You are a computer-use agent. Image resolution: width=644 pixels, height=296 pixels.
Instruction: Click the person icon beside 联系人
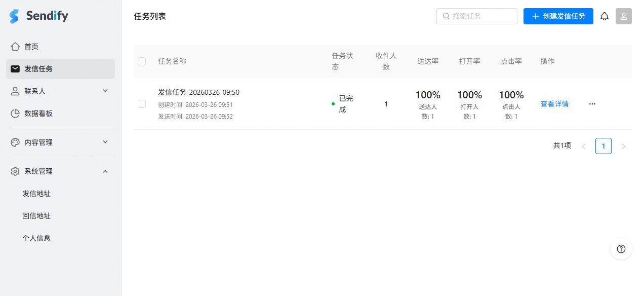click(x=15, y=91)
